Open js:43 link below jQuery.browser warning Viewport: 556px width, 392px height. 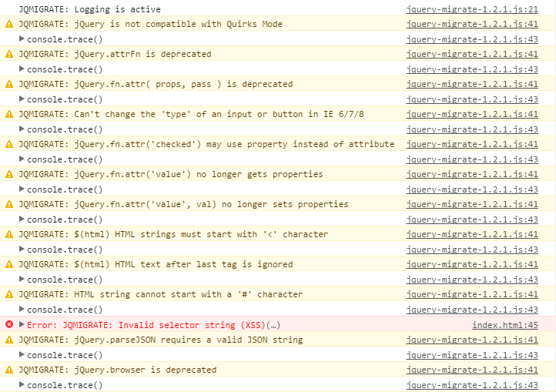(472, 385)
